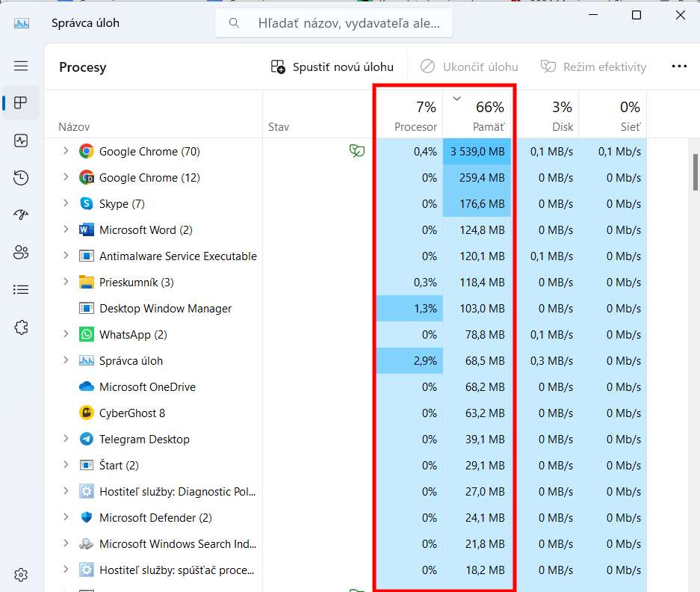Image resolution: width=700 pixels, height=592 pixels.
Task: Expand Prieskumník (3) process group
Action: click(x=66, y=282)
